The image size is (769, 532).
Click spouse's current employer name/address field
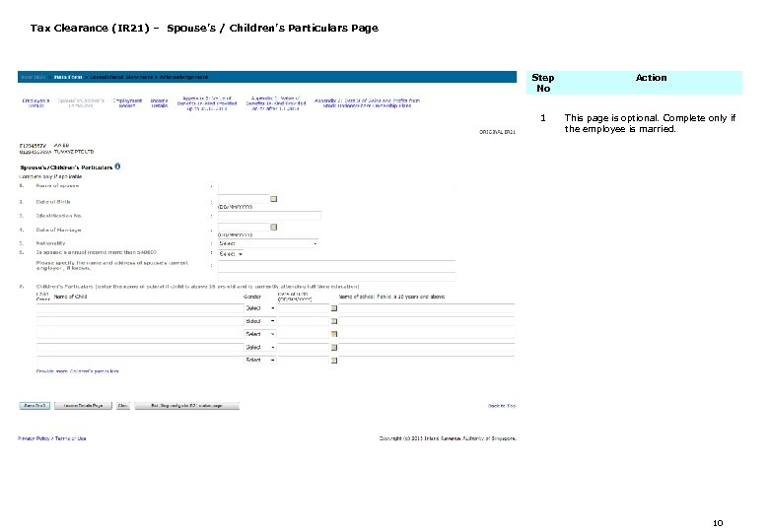click(x=337, y=266)
